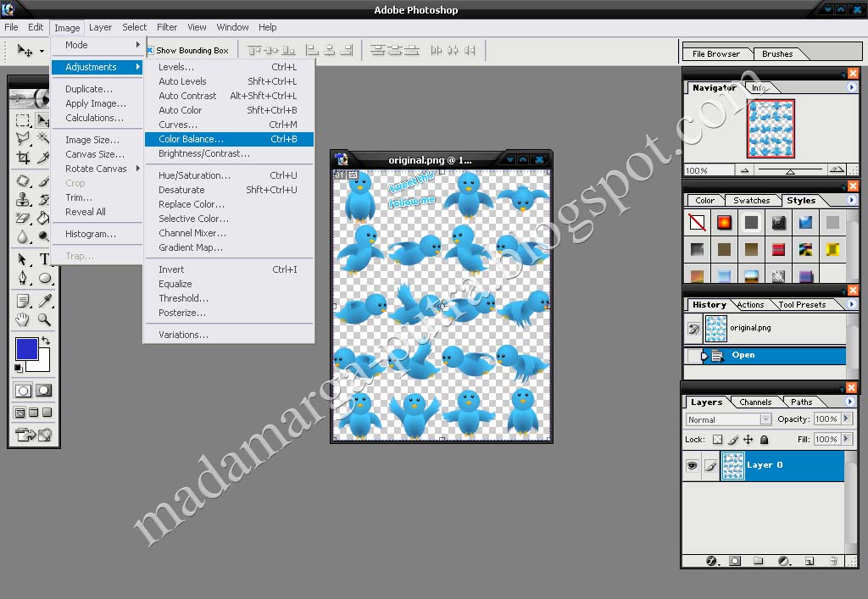
Task: Click the Navigator zoom slider
Action: 790,169
